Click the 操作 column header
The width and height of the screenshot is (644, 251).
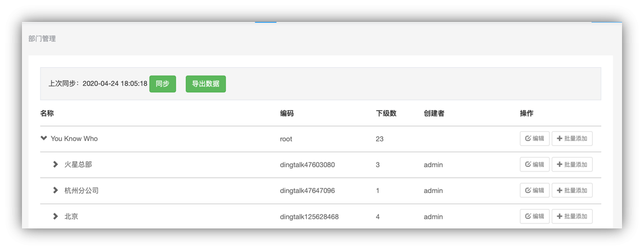pyautogui.click(x=526, y=113)
